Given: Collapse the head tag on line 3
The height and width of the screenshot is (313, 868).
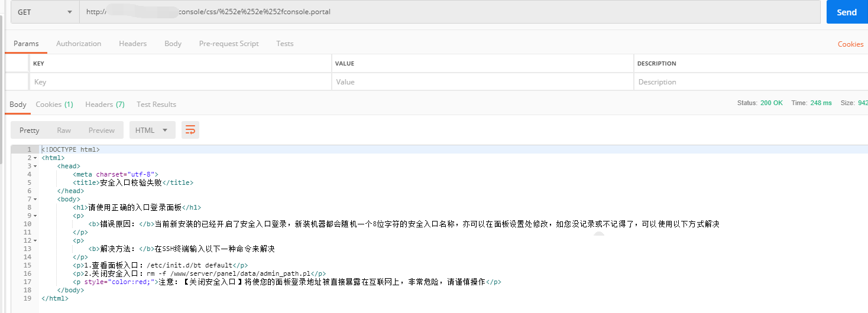Looking at the screenshot, I should pyautogui.click(x=35, y=167).
